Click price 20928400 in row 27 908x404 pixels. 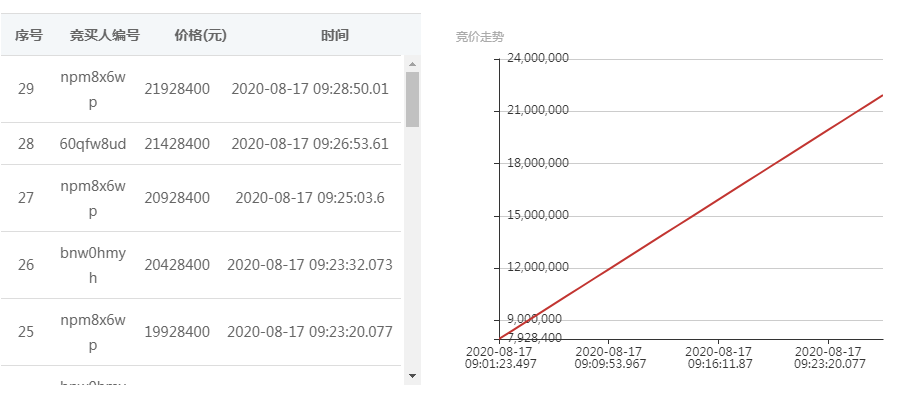tap(177, 198)
